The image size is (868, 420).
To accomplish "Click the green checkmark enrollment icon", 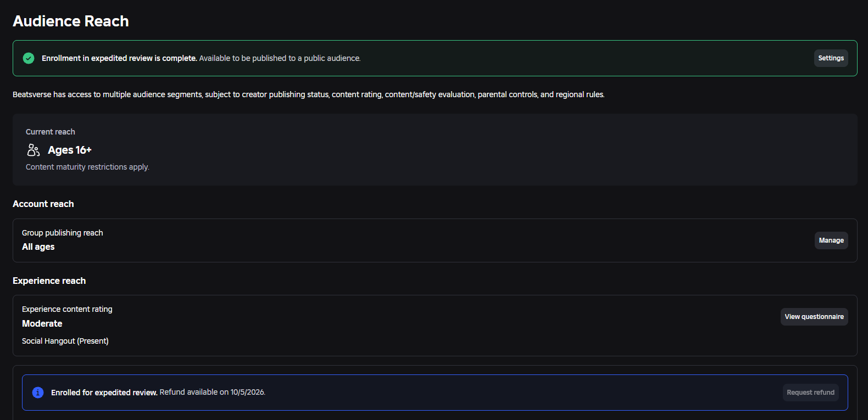I will [x=29, y=58].
